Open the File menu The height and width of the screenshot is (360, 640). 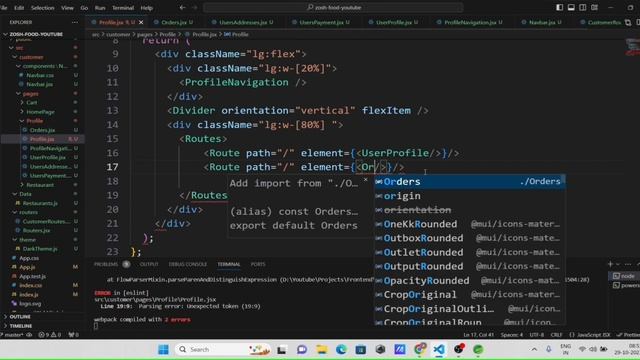pyautogui.click(x=4, y=8)
